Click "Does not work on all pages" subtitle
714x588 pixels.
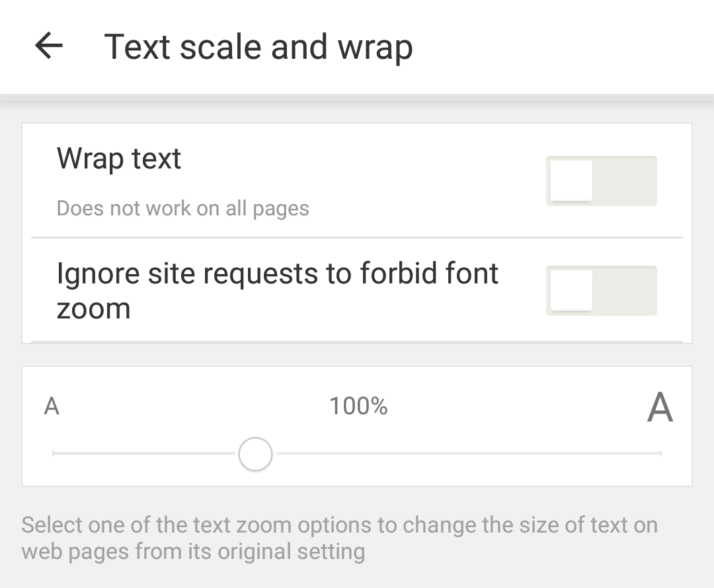point(183,208)
